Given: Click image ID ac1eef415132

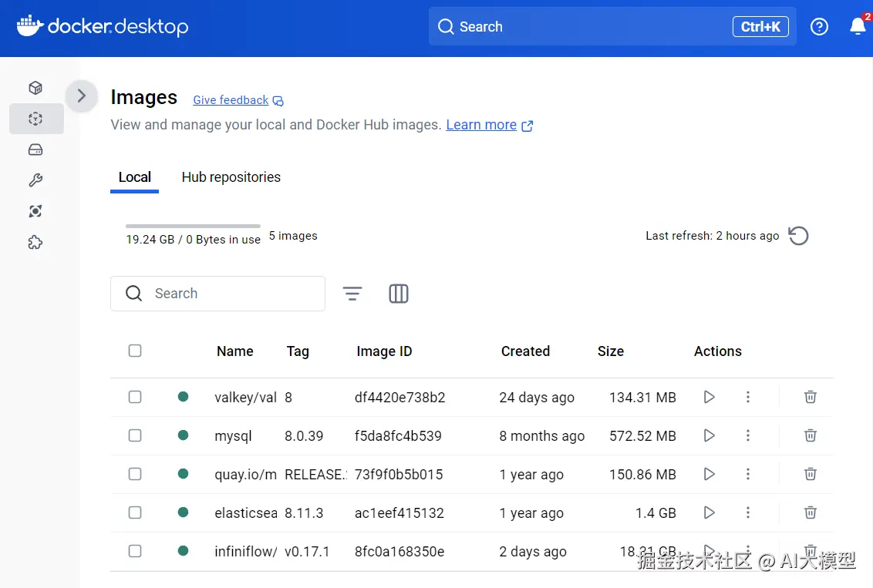Looking at the screenshot, I should pos(399,513).
